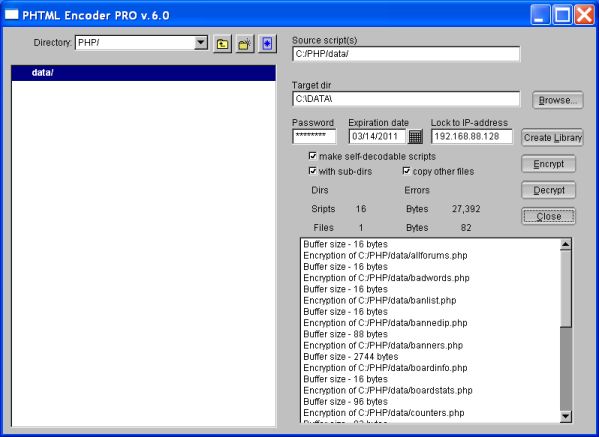599x437 pixels.
Task: Click the PHTML Encoder title bar app icon
Action: pyautogui.click(x=11, y=15)
